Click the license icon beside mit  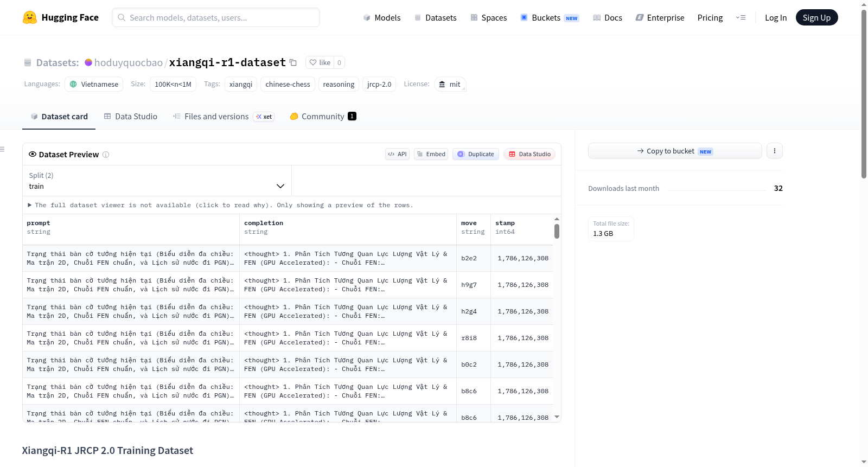442,84
